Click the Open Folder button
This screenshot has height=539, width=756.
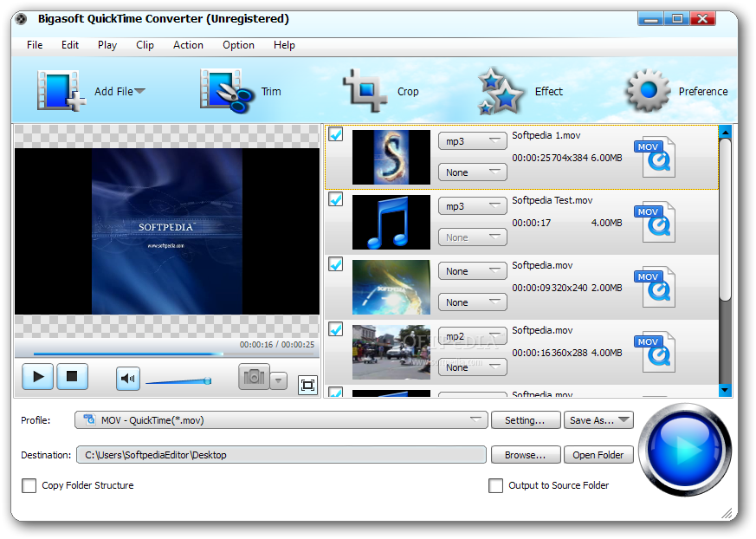598,455
